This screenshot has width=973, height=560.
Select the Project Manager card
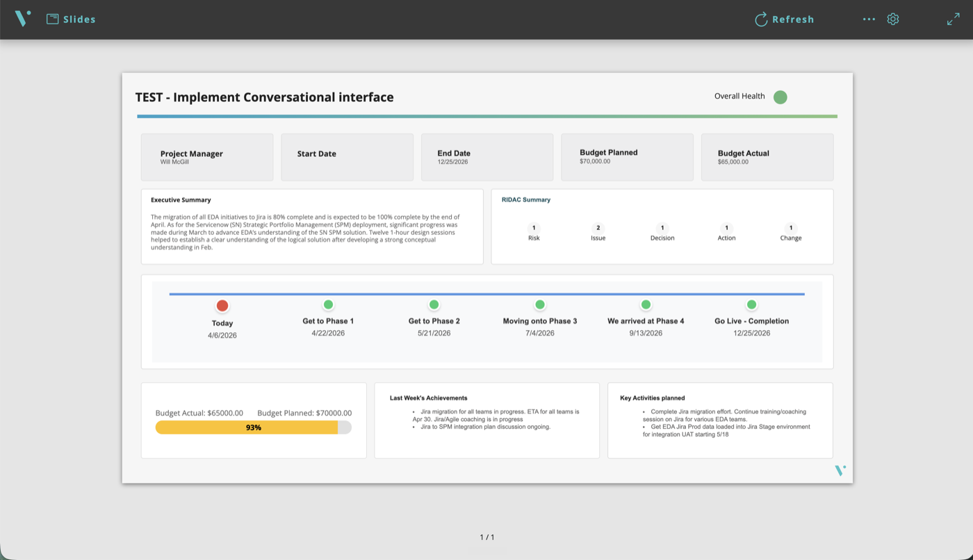point(207,157)
